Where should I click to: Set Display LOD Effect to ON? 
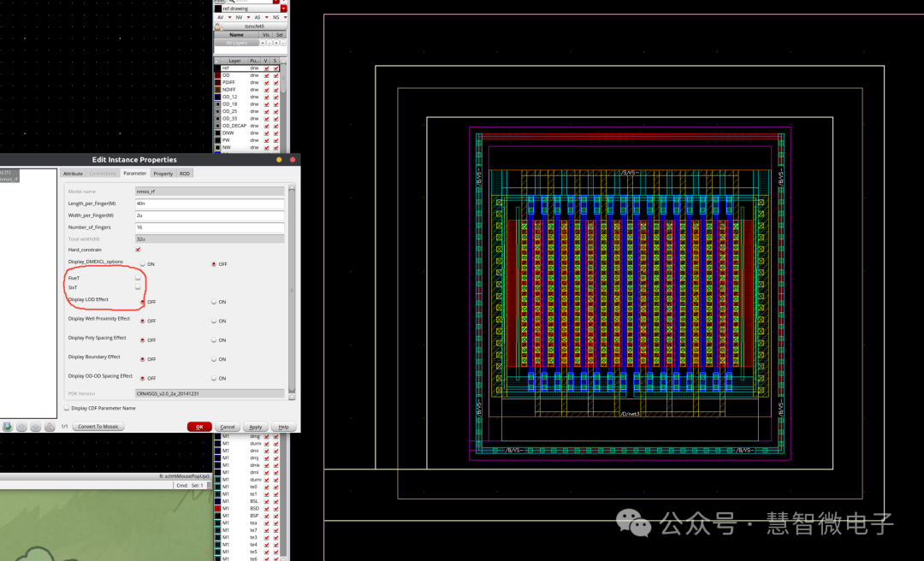pos(213,302)
